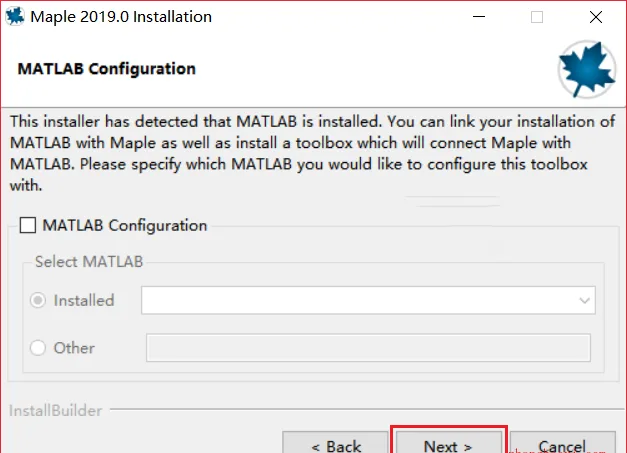
Task: Enable the MATLAB Configuration checkbox
Action: pos(28,225)
